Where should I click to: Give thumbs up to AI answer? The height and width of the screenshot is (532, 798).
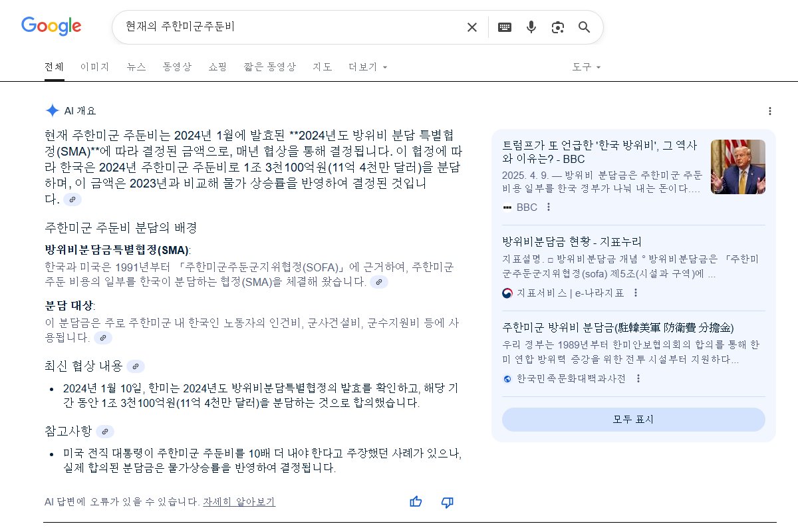[416, 502]
